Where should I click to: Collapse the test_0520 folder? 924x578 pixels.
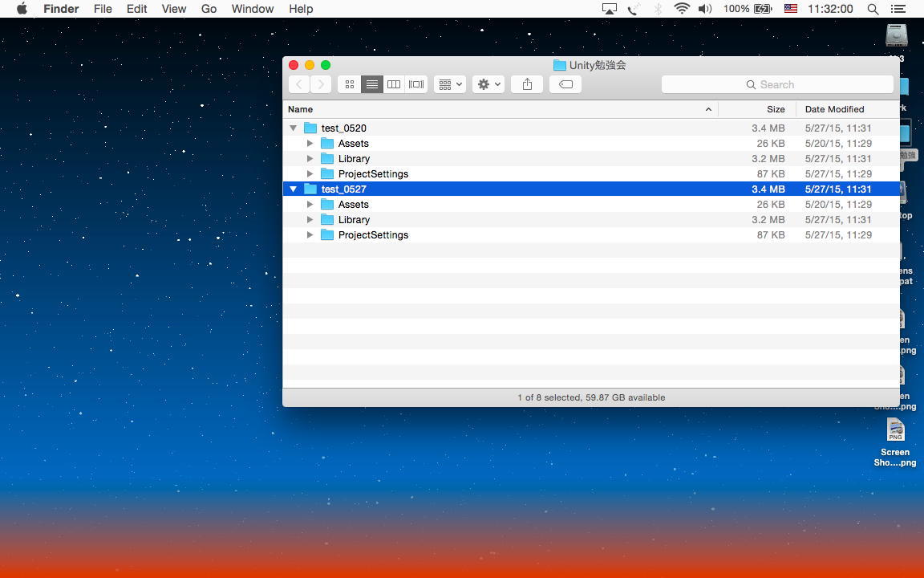(x=294, y=128)
